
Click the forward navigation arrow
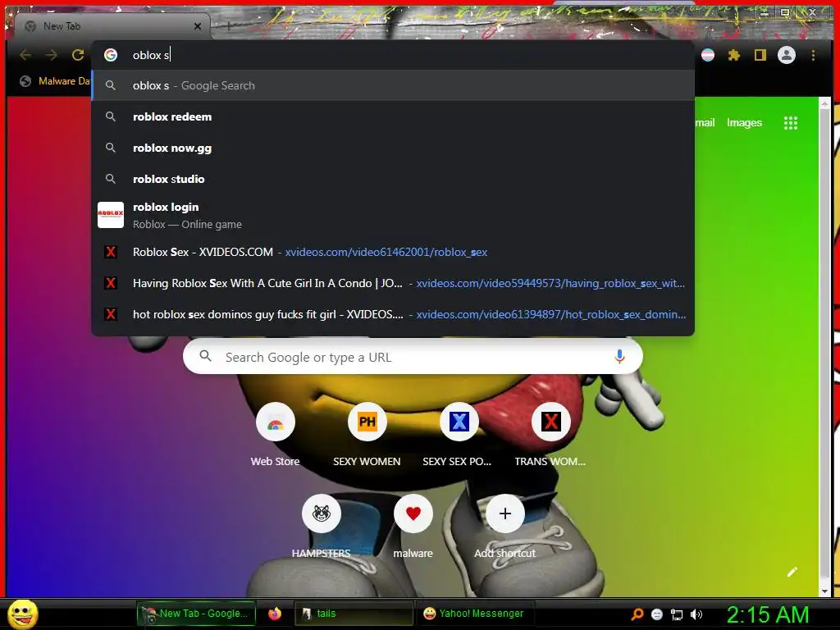pos(52,55)
